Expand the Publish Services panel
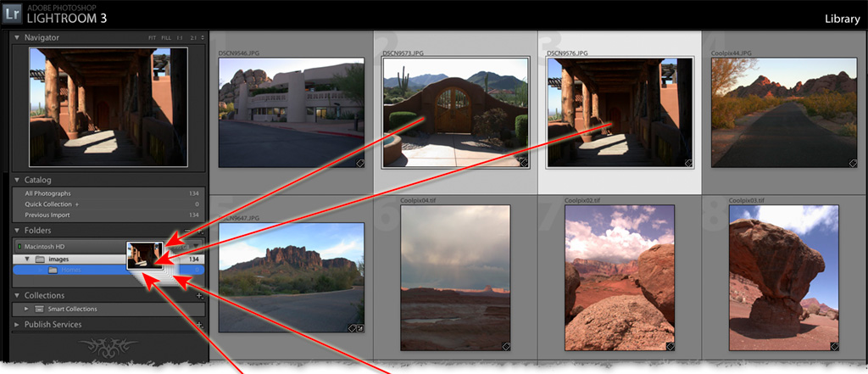Screen dimensions: 868x374 pyautogui.click(x=17, y=325)
